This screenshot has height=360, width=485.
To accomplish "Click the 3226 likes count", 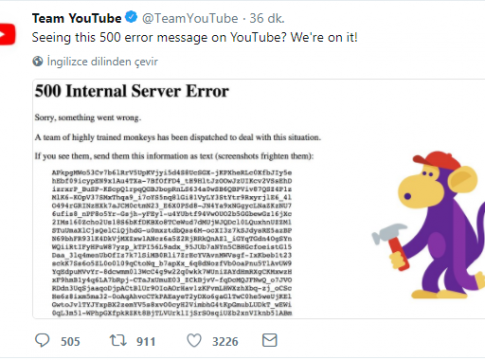I will (x=225, y=342).
